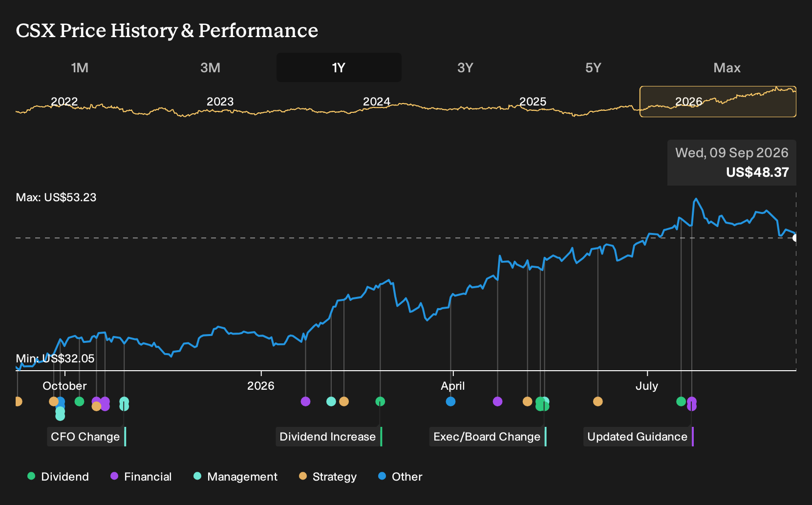This screenshot has width=812, height=505.
Task: Click 2025 on the overview mini chart
Action: click(x=533, y=102)
